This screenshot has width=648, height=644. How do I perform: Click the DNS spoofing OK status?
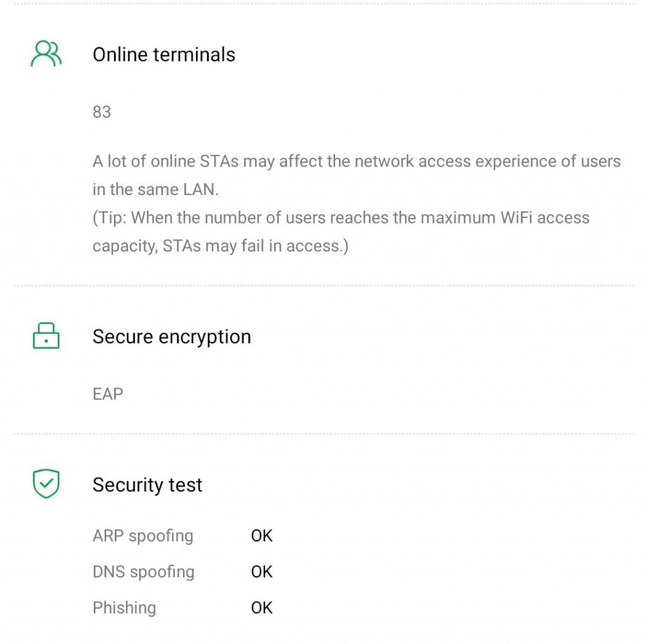(261, 572)
